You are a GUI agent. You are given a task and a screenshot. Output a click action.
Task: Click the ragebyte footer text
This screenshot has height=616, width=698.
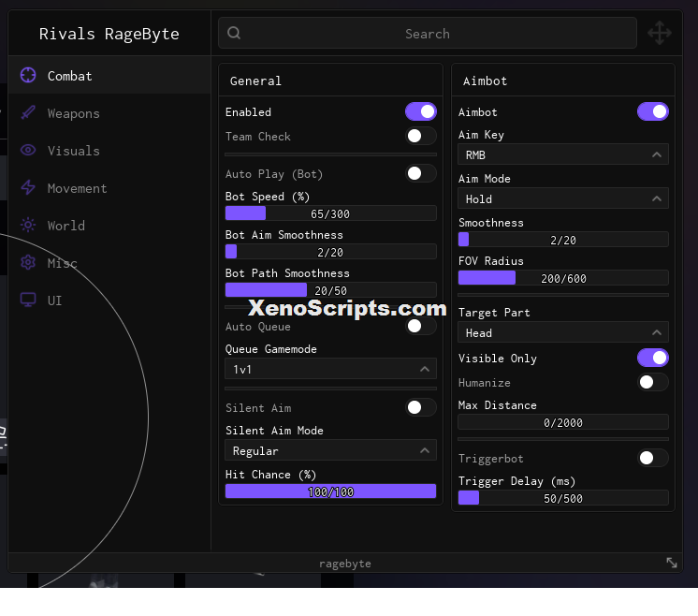345,564
